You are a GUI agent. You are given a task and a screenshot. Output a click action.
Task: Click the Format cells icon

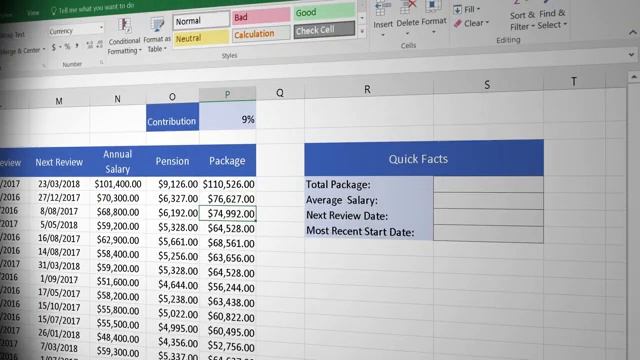(x=433, y=6)
